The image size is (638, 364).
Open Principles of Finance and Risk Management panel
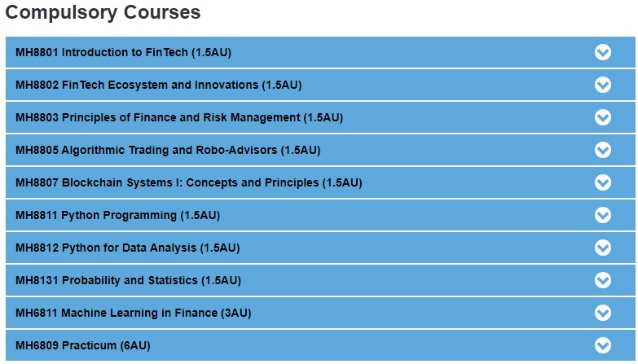pos(179,118)
